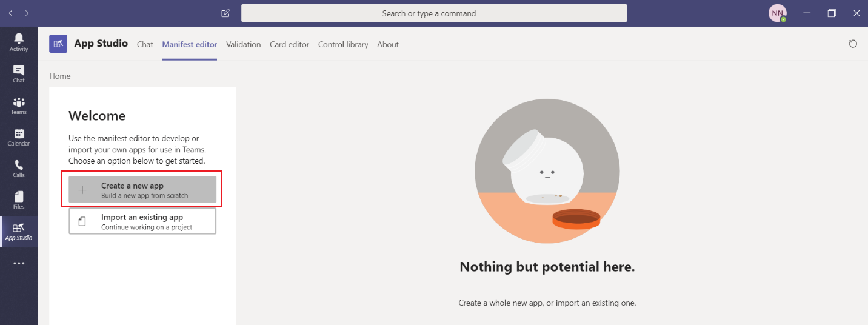Open the More apps ellipsis

(x=19, y=263)
